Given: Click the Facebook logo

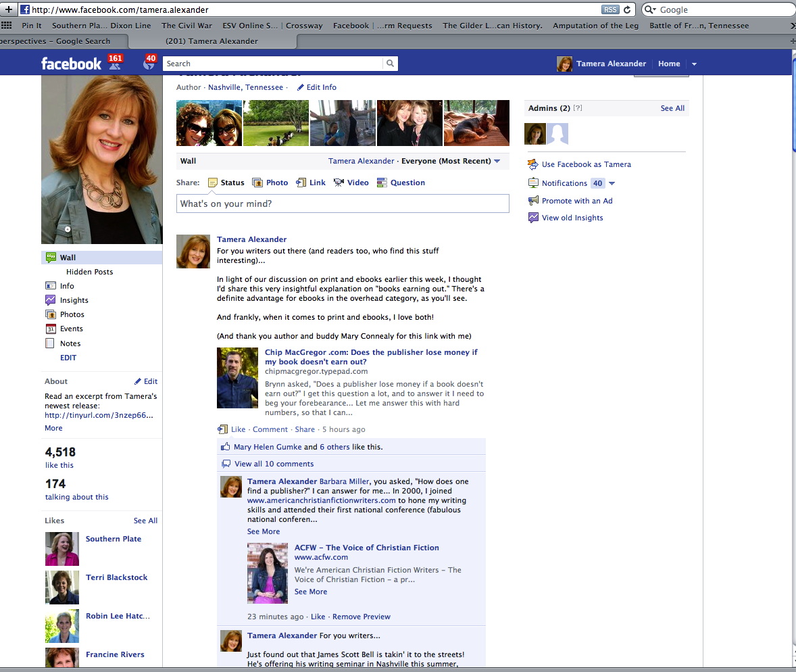Looking at the screenshot, I should (x=71, y=64).
